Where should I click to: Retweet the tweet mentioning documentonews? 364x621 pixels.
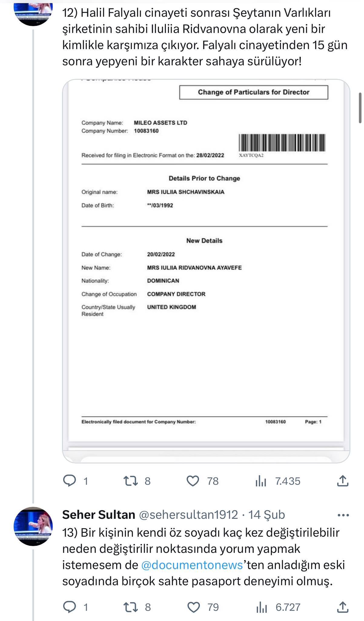[131, 607]
